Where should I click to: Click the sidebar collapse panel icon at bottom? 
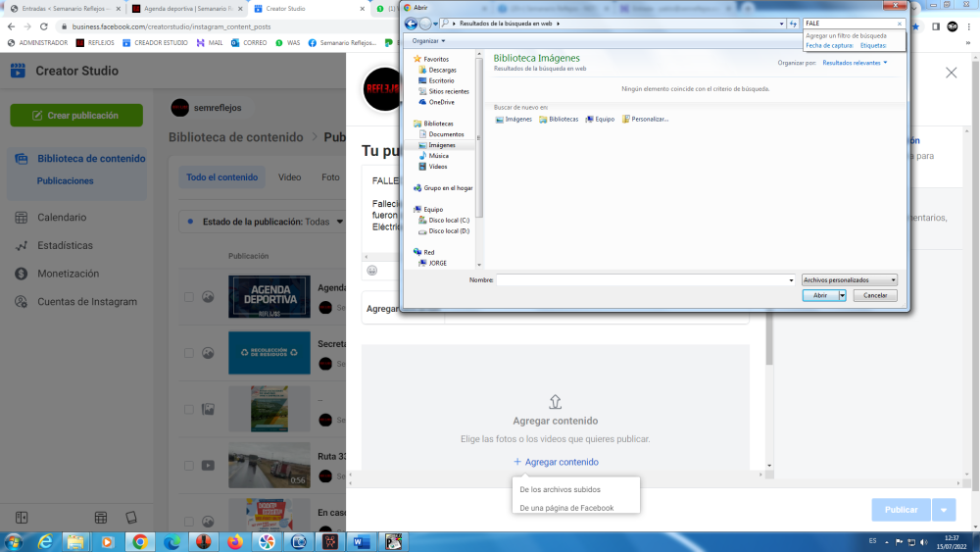click(22, 518)
